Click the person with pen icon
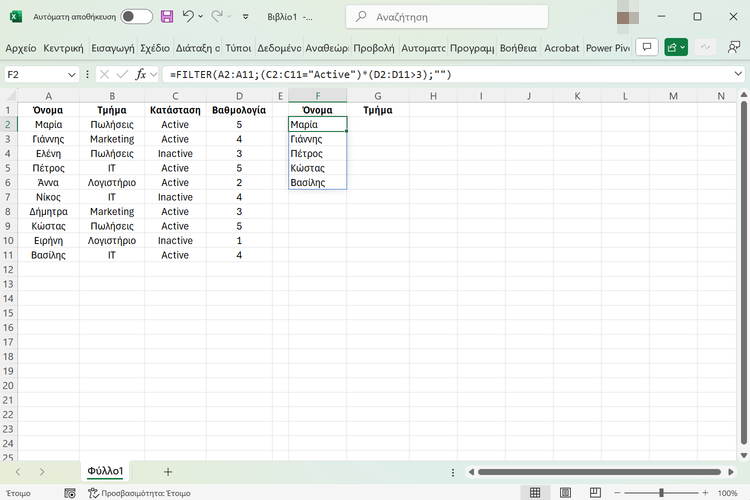 734,47
